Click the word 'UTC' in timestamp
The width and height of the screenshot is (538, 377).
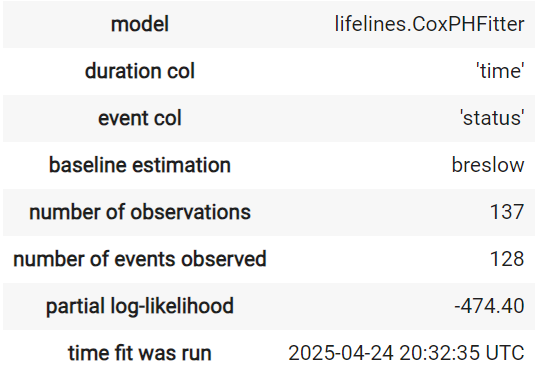505,353
